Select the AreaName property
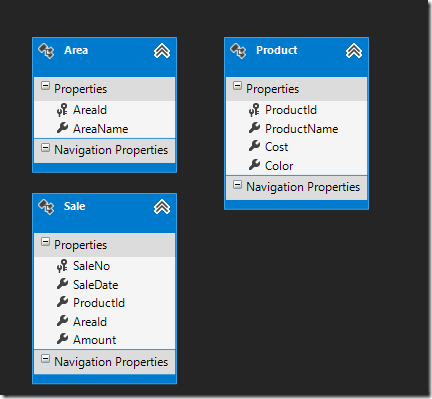Screen dimensions: 432x399 (101, 129)
